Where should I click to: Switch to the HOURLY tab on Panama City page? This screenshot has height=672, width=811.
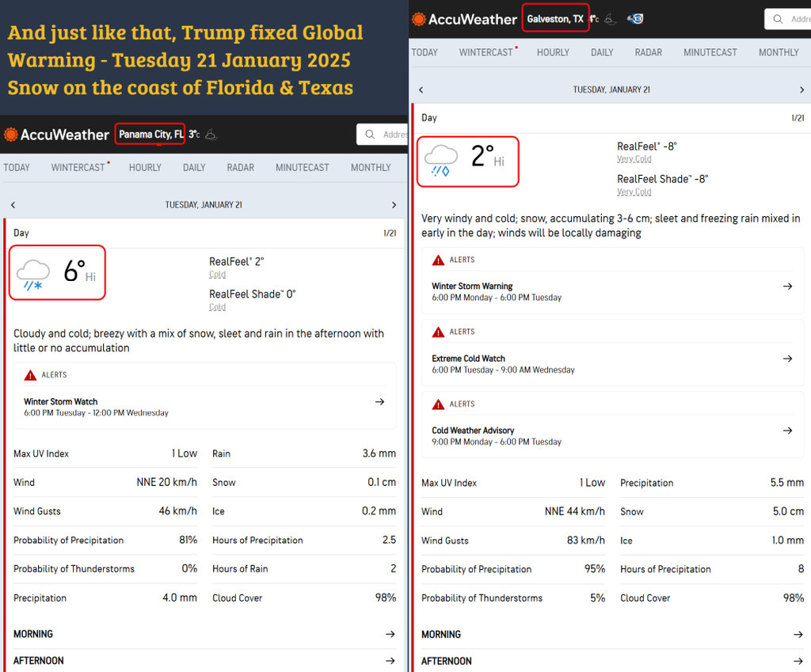click(x=145, y=168)
